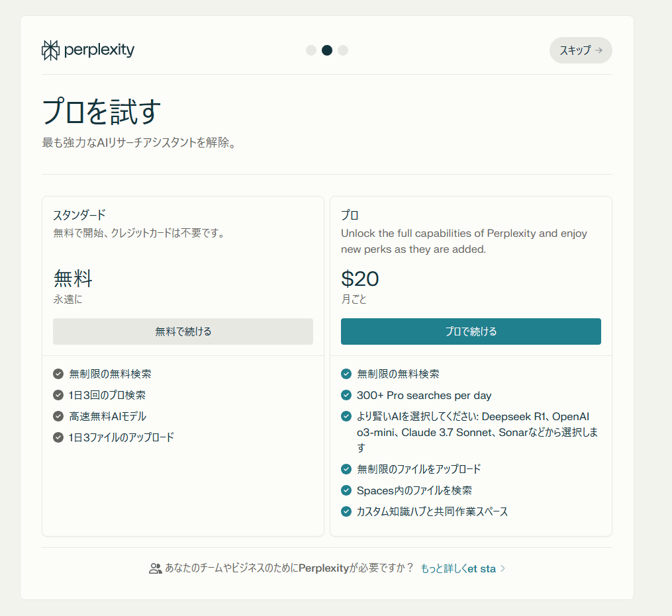Go to the third onboarding step dot
The height and width of the screenshot is (616, 672).
pos(343,50)
